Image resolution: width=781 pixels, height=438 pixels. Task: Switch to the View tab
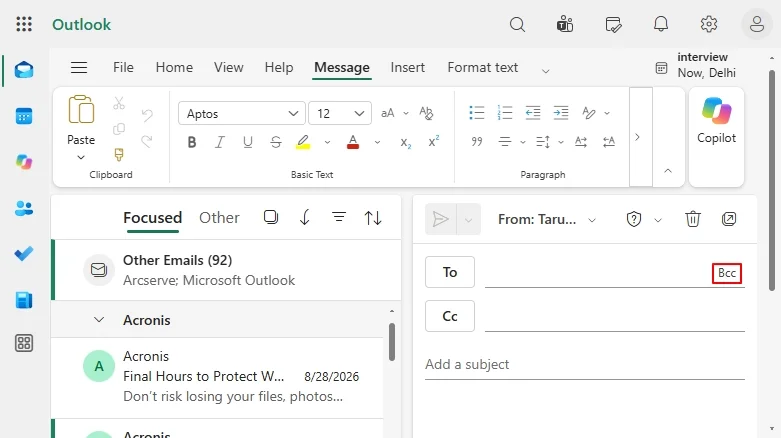(x=229, y=67)
